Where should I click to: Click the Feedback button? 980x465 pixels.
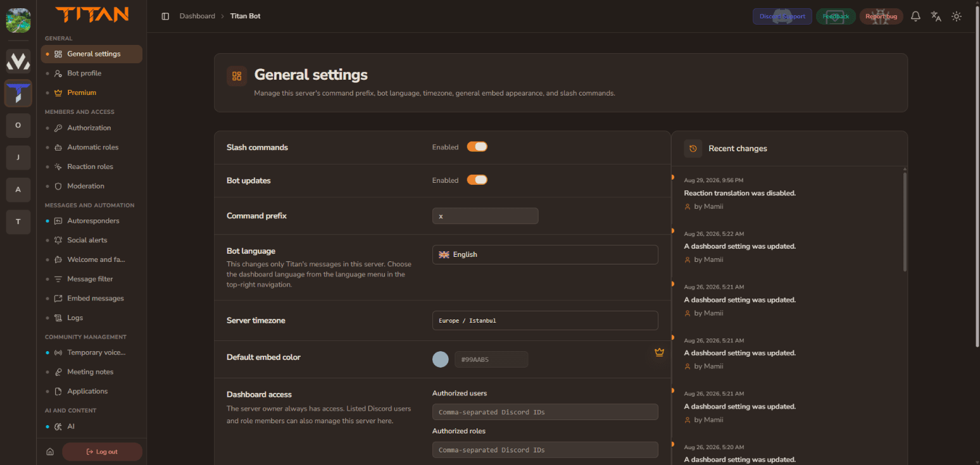[836, 16]
